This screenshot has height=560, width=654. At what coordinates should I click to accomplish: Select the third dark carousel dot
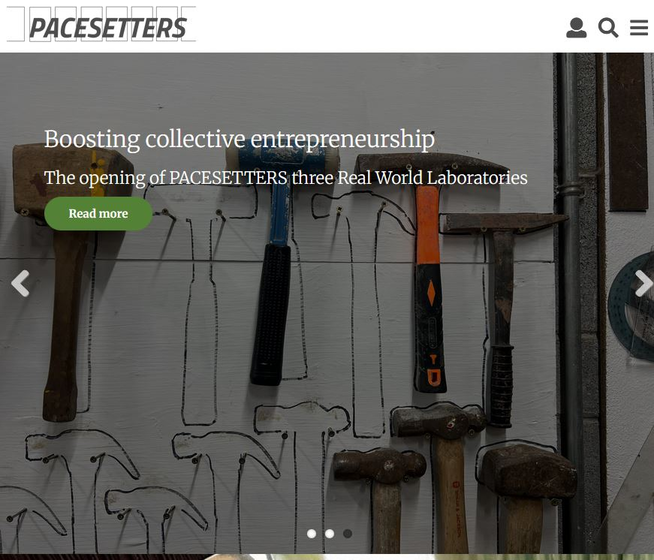click(x=347, y=534)
